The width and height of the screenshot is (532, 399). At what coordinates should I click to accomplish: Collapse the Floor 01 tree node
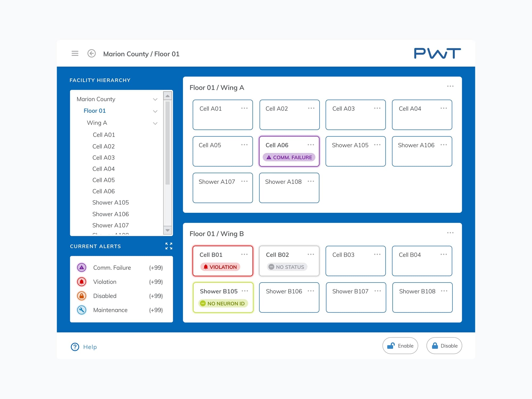pyautogui.click(x=155, y=111)
